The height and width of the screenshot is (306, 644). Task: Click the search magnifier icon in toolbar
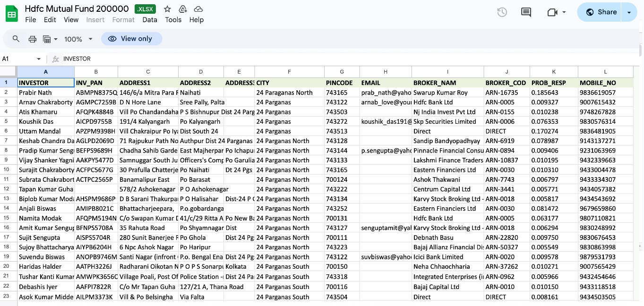tap(16, 39)
